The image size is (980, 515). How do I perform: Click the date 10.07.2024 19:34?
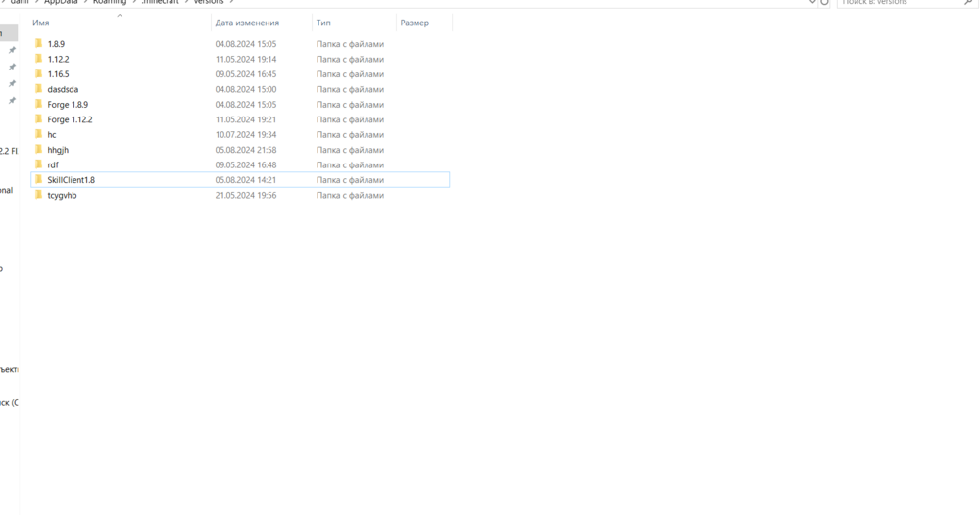(x=246, y=135)
